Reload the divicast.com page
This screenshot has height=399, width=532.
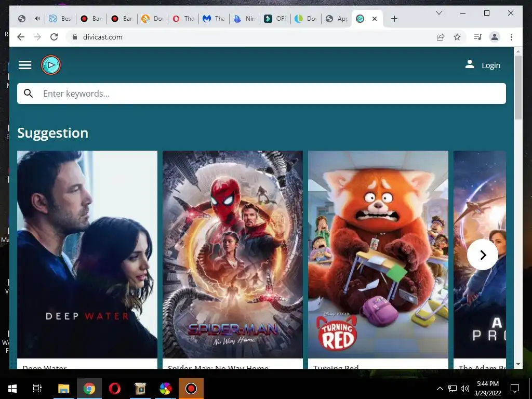pyautogui.click(x=54, y=37)
